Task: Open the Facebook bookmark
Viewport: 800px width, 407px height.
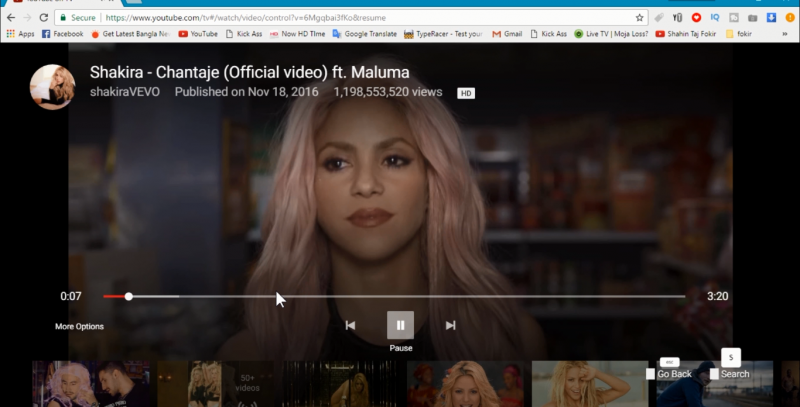Action: coord(62,34)
